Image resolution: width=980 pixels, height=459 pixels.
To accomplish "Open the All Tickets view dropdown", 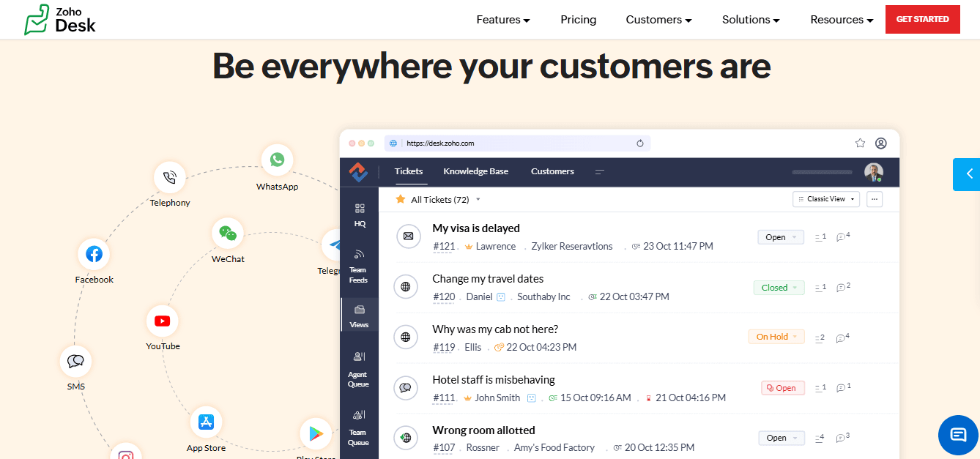I will tap(478, 199).
